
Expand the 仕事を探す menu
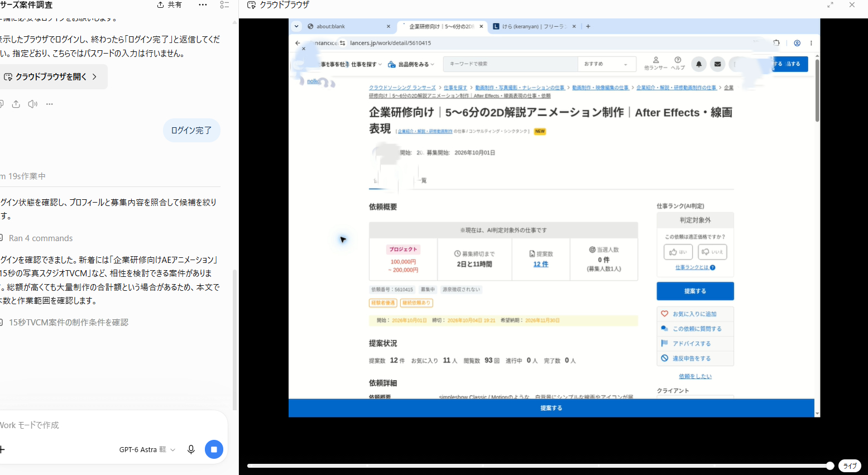tap(366, 64)
